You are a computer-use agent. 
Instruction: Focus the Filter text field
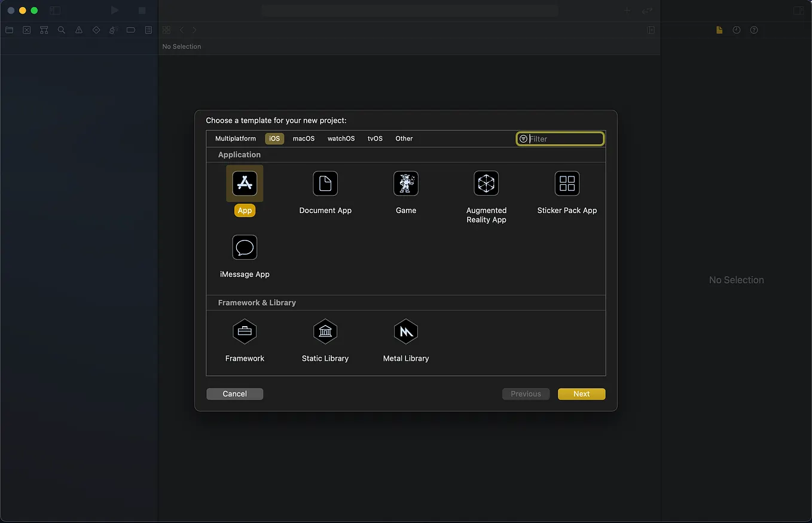(x=560, y=139)
